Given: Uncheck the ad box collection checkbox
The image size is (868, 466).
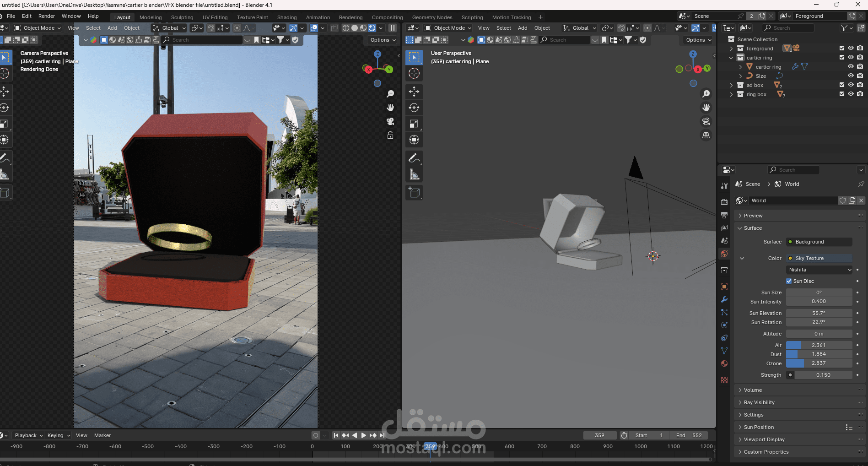Looking at the screenshot, I should pos(842,85).
